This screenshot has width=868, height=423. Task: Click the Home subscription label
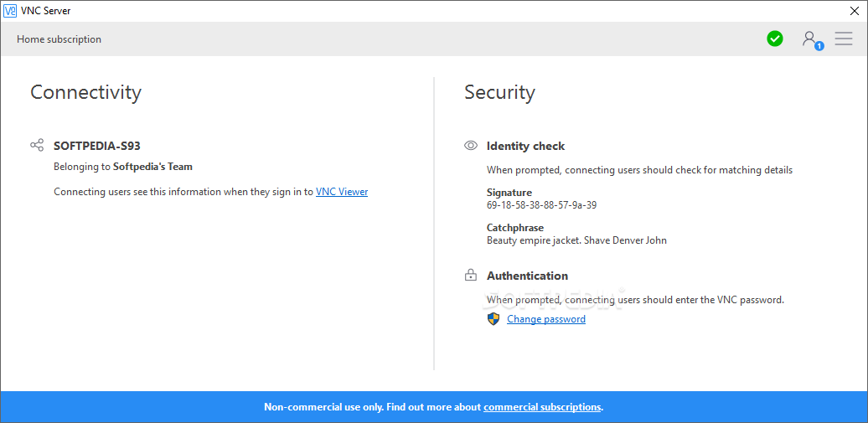(59, 39)
